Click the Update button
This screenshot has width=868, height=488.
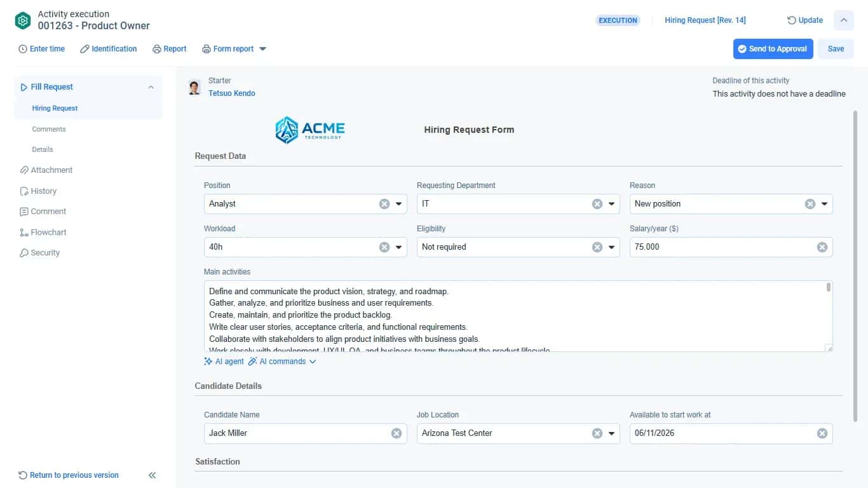click(x=805, y=20)
